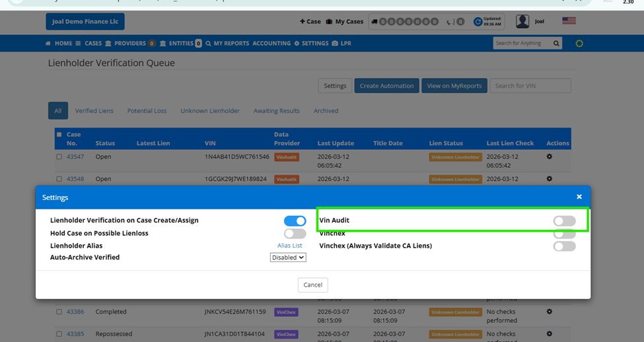644x342 pixels.
Task: Click VinAudit badge for case 43548
Action: coord(286,179)
